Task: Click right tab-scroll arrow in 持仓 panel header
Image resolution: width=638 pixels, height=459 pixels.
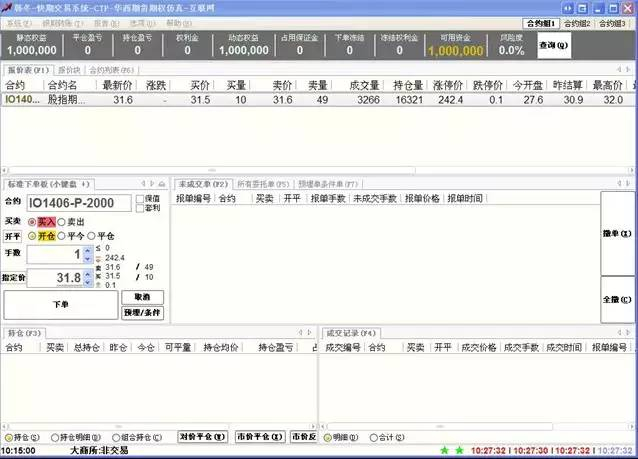Action: (x=309, y=332)
